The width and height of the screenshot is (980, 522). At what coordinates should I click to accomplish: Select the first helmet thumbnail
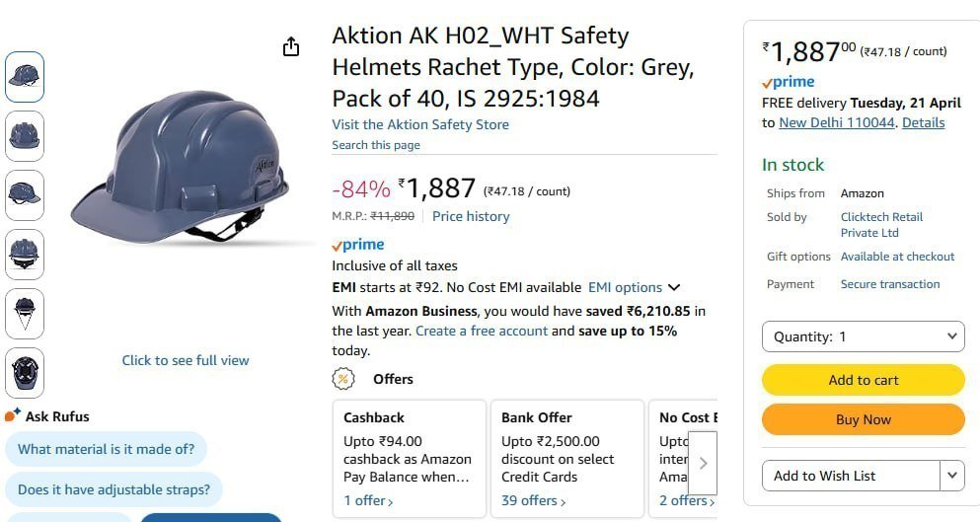(25, 76)
